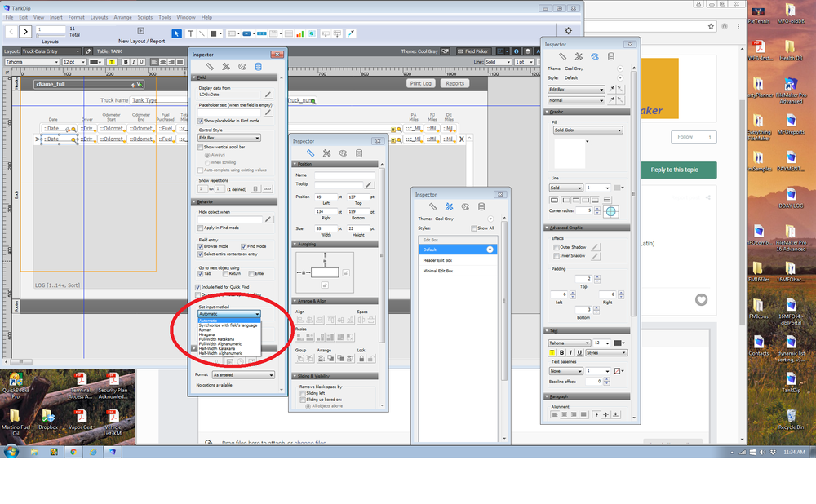Image resolution: width=816 pixels, height=504 pixels.
Task: Uncheck Find Mode field entry
Action: (243, 246)
